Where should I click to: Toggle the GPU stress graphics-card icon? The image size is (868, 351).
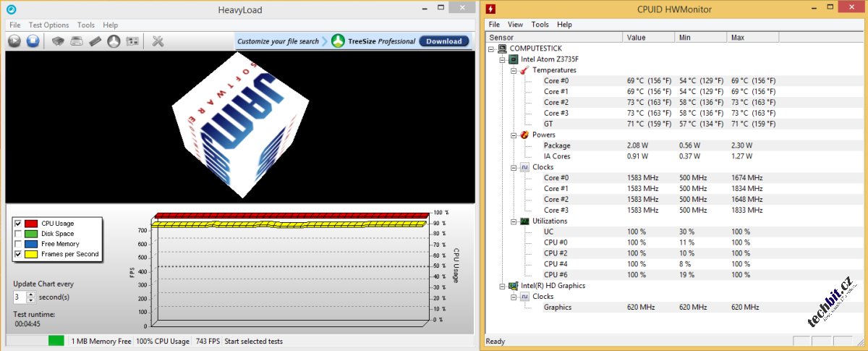click(x=132, y=41)
